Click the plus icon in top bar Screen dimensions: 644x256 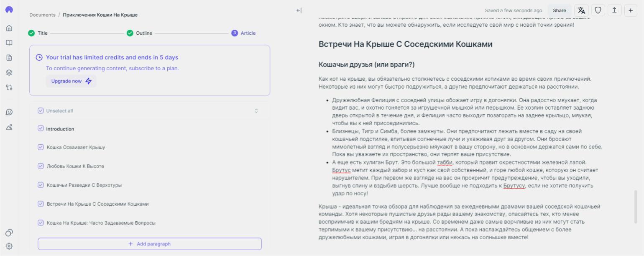[631, 10]
